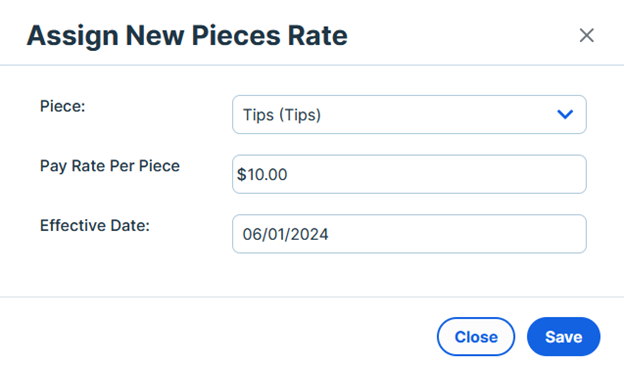Dismiss the dialog with the X icon
The height and width of the screenshot is (365, 624).
point(587,35)
